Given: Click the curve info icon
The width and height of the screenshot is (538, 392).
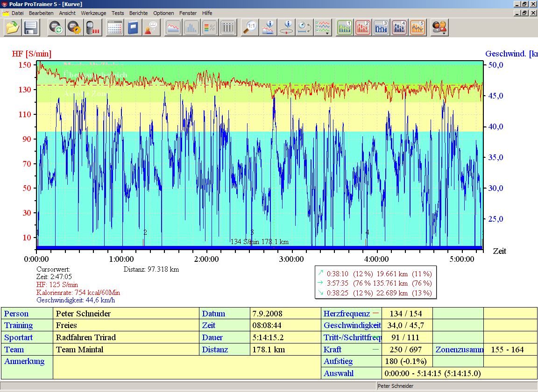Looking at the screenshot, I should click(x=269, y=28).
